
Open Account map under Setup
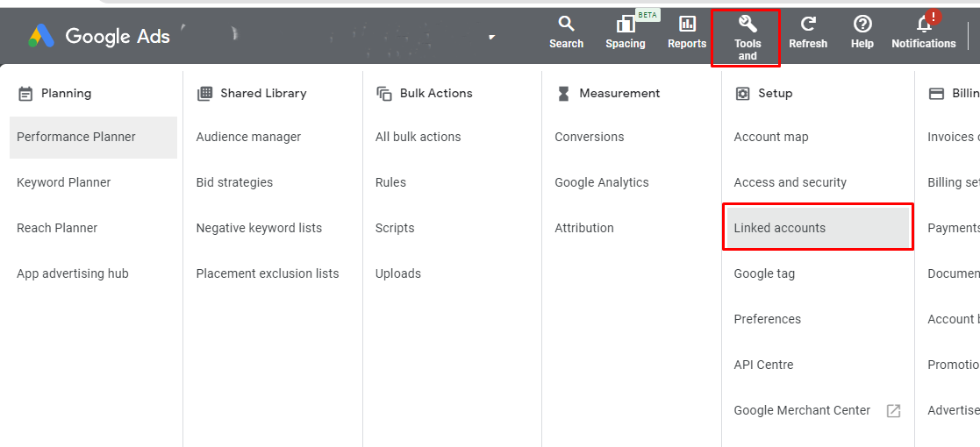coord(770,137)
